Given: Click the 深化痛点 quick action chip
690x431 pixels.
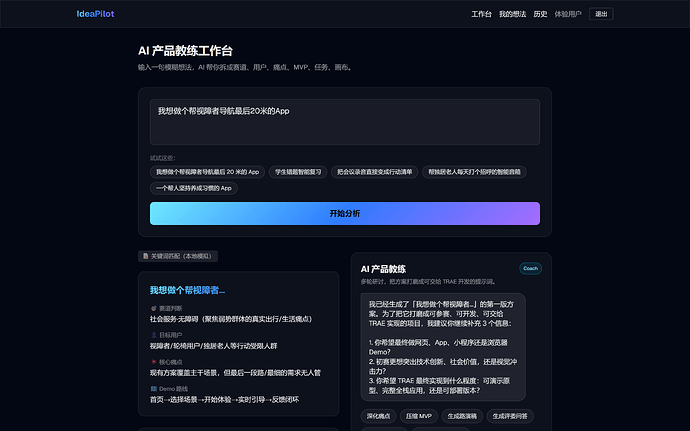Looking at the screenshot, I should tap(378, 416).
